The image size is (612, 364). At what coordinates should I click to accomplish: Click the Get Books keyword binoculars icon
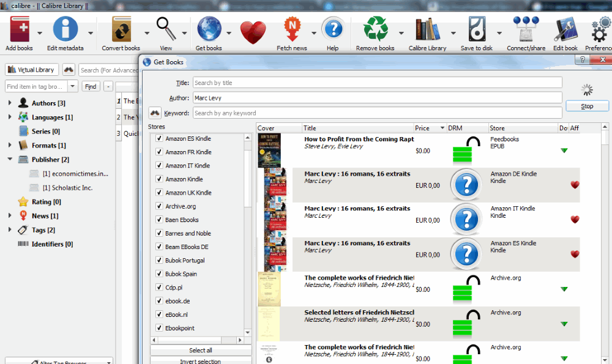click(x=155, y=113)
